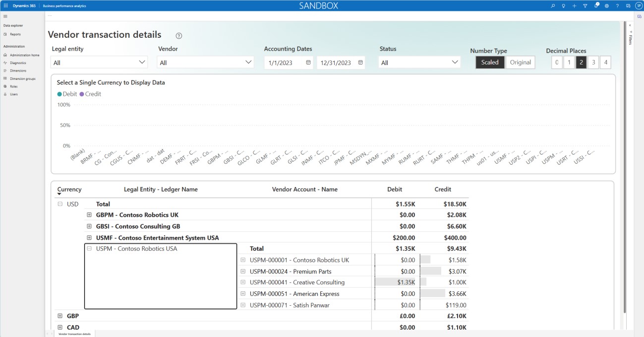The width and height of the screenshot is (644, 337).
Task: Open the Dynamics 365 app launcher grid
Action: 6,6
